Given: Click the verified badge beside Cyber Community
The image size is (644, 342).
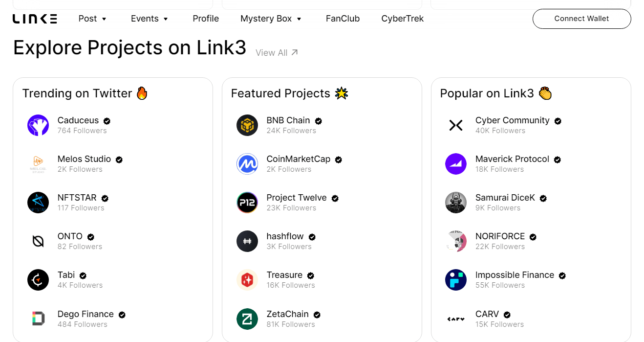Looking at the screenshot, I should pos(558,121).
